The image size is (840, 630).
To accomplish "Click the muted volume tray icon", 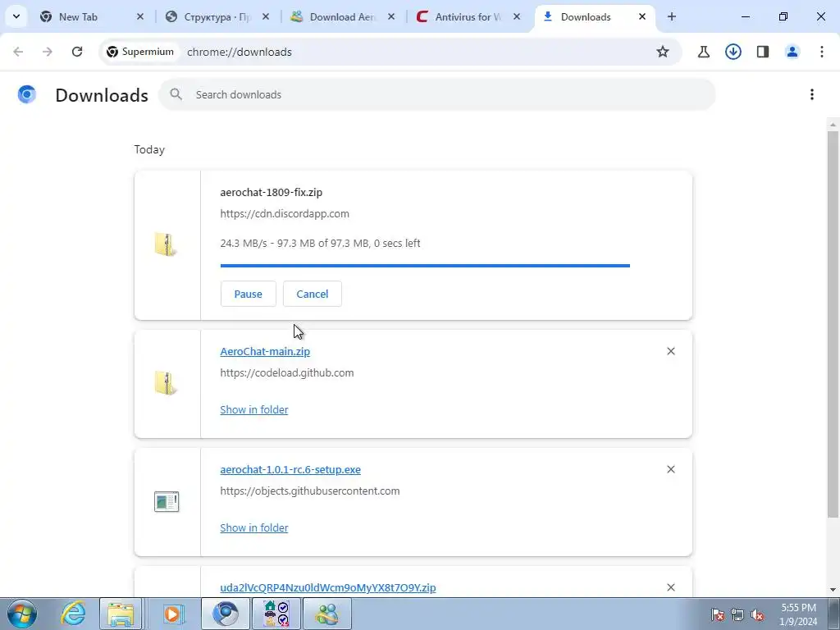I will (x=757, y=614).
